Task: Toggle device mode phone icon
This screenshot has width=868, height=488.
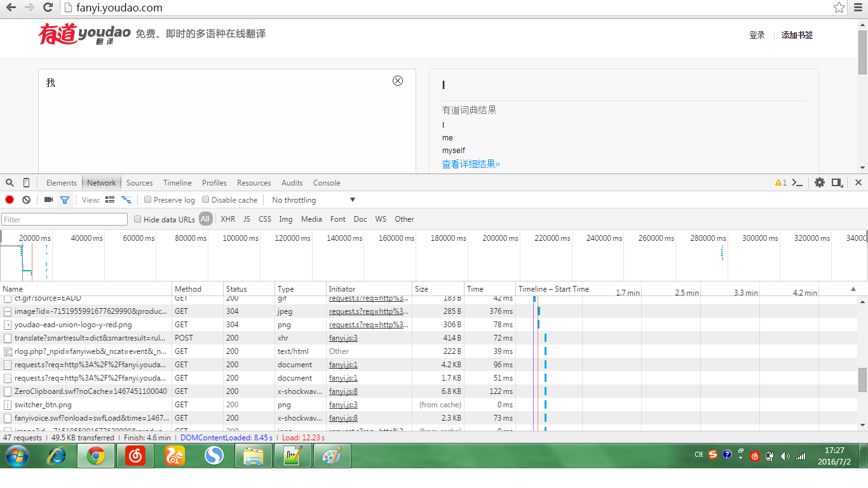Action: click(26, 183)
